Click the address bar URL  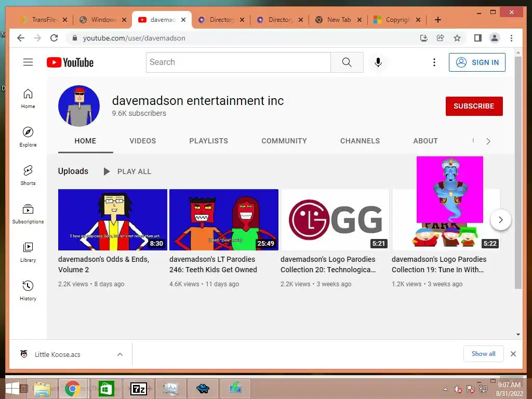click(134, 38)
